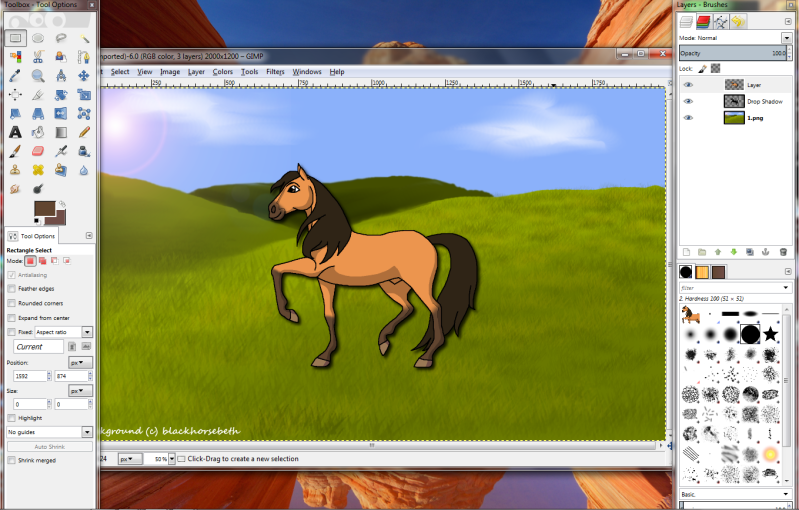Select the Heal bandage tool
Screen dimensions: 799x510
pyautogui.click(x=38, y=170)
